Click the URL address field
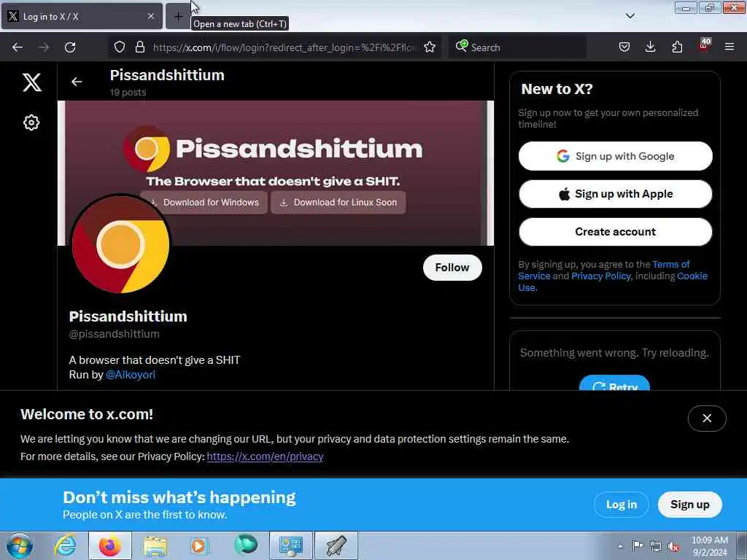 pos(285,47)
